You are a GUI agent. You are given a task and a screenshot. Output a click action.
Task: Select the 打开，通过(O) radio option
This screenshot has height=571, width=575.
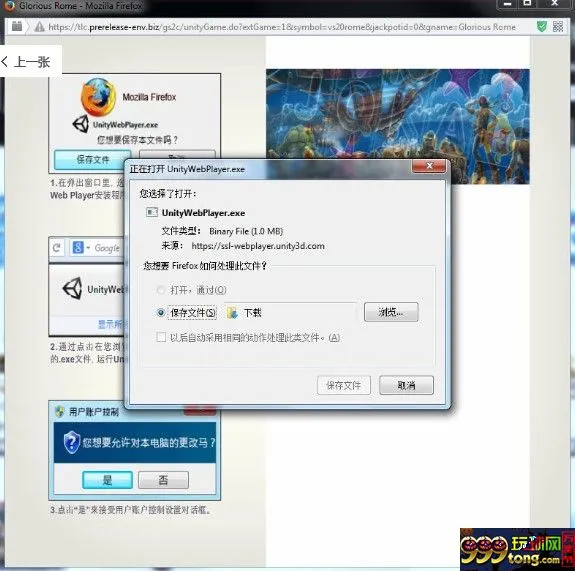click(161, 290)
